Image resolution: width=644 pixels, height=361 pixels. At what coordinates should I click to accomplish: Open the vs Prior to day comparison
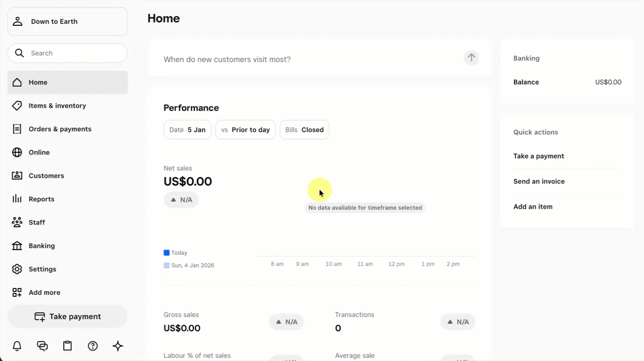246,130
